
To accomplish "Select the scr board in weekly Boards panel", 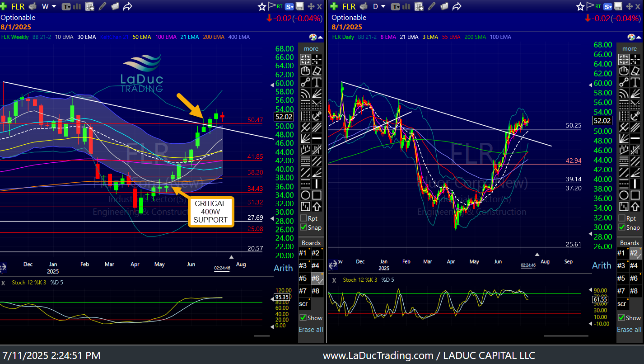I will tap(304, 303).
